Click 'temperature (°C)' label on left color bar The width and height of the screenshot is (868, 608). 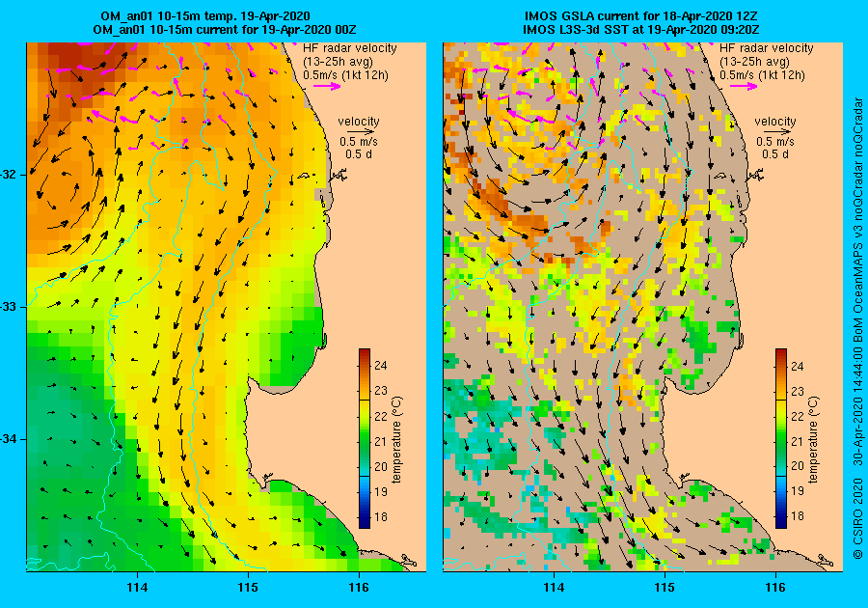[x=397, y=440]
